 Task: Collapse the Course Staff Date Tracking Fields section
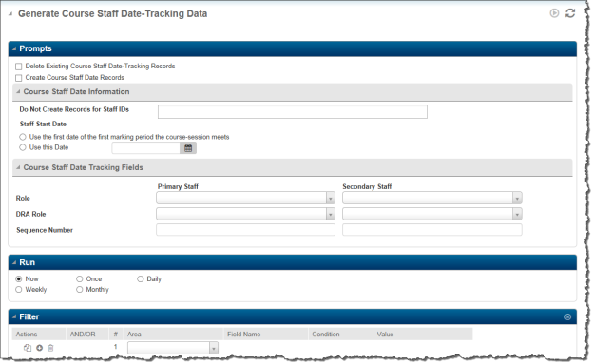coord(18,167)
